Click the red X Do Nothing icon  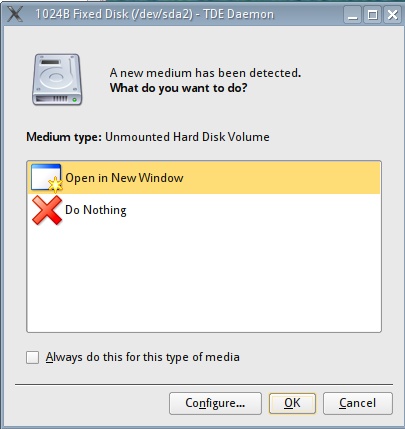tap(47, 210)
